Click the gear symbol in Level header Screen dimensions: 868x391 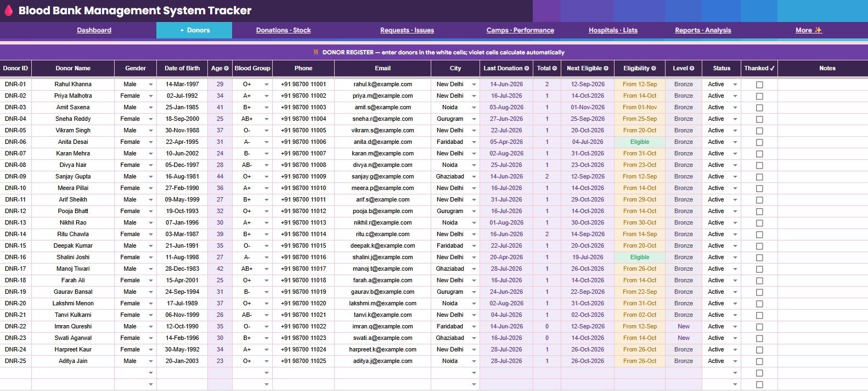coord(692,69)
